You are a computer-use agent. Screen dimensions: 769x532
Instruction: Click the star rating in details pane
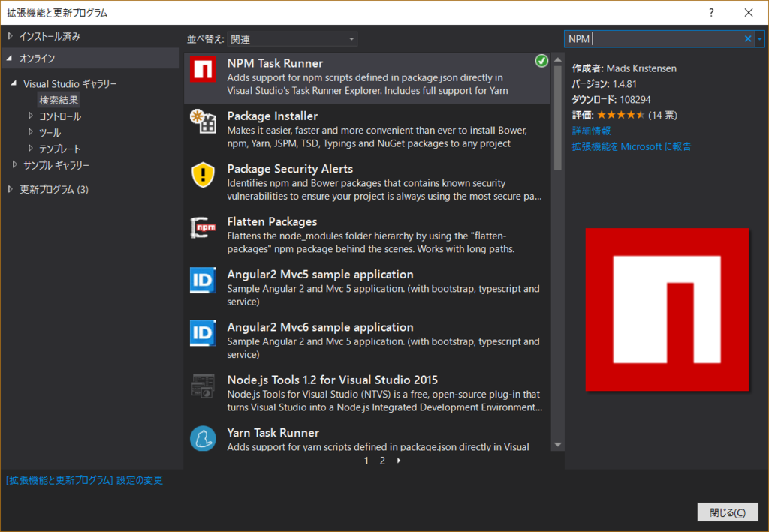[620, 115]
